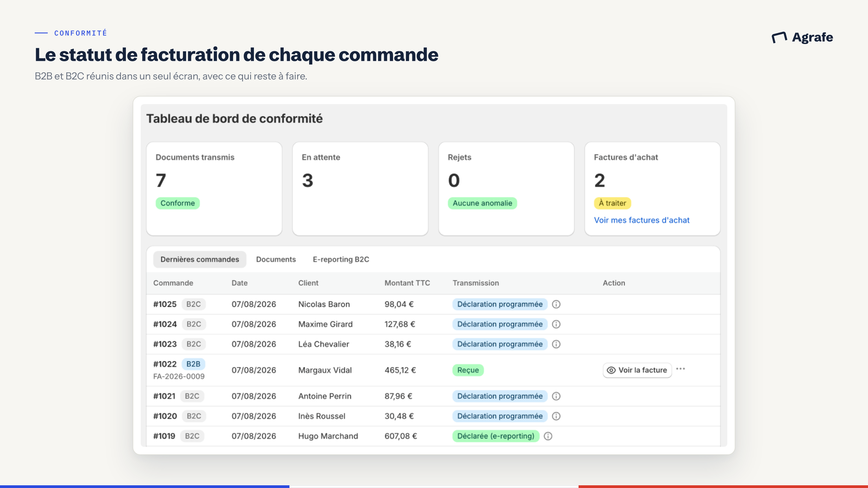Screen dimensions: 868x488
Task: Select the Dernières commandes tab
Action: 200,259
